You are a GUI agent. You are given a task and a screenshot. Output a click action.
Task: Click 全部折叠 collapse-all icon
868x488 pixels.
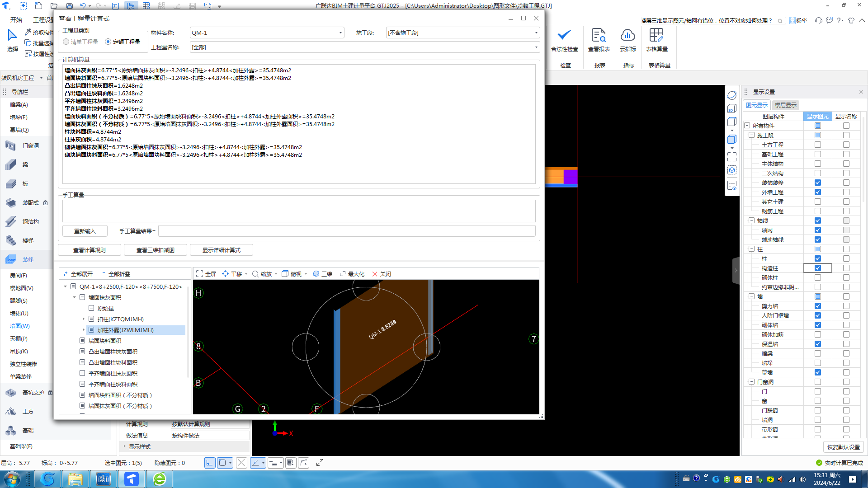click(x=103, y=274)
